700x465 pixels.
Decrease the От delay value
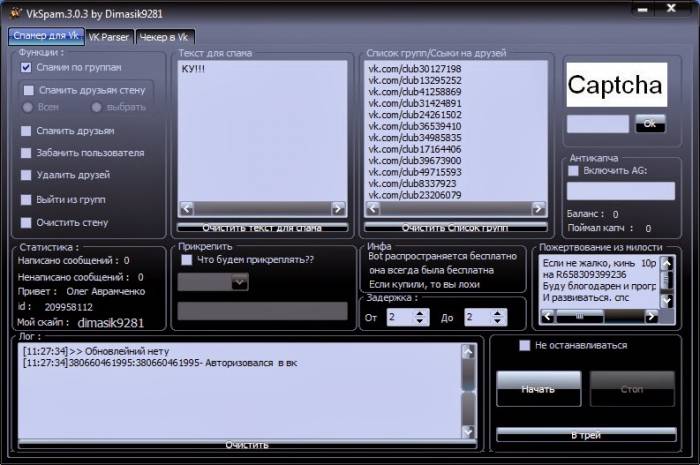pos(420,321)
